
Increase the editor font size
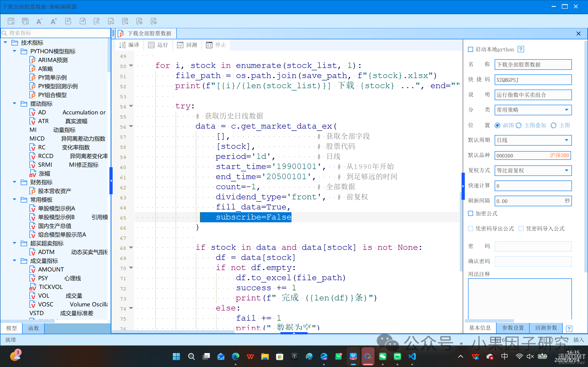coord(54,21)
